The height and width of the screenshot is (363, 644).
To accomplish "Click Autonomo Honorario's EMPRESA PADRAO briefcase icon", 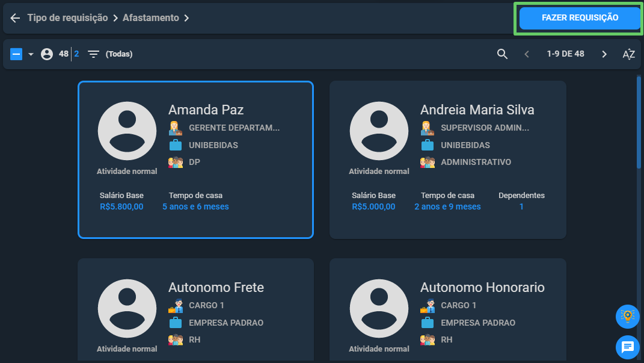I will click(428, 323).
